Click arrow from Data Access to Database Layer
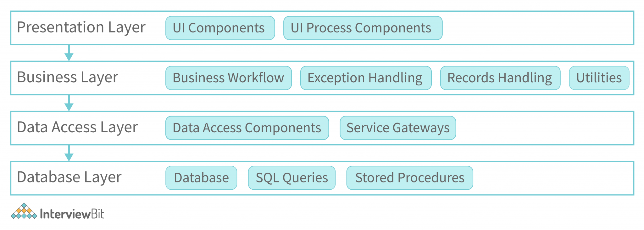The image size is (644, 230). coord(69,153)
